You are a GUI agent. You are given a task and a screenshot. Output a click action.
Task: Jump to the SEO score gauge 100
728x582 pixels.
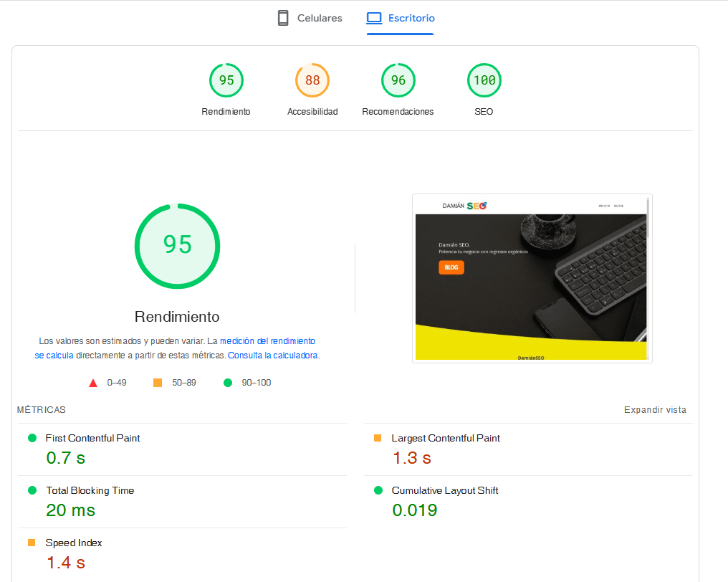tap(484, 80)
